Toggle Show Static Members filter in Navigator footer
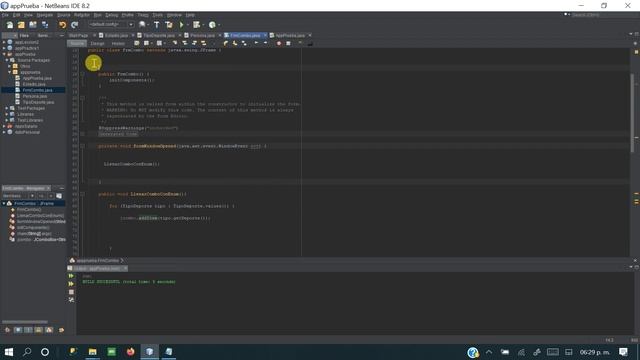Image resolution: width=640 pixels, height=360 pixels. click(28, 330)
